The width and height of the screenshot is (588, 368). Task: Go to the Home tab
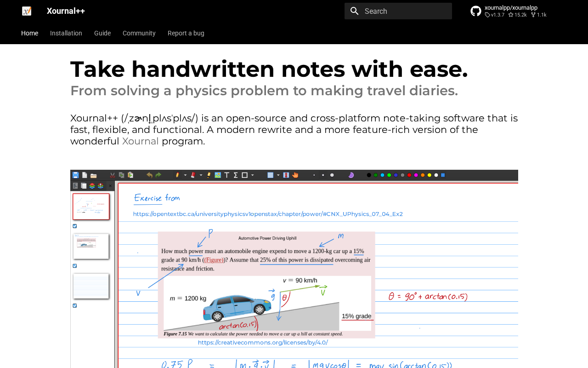pyautogui.click(x=30, y=33)
